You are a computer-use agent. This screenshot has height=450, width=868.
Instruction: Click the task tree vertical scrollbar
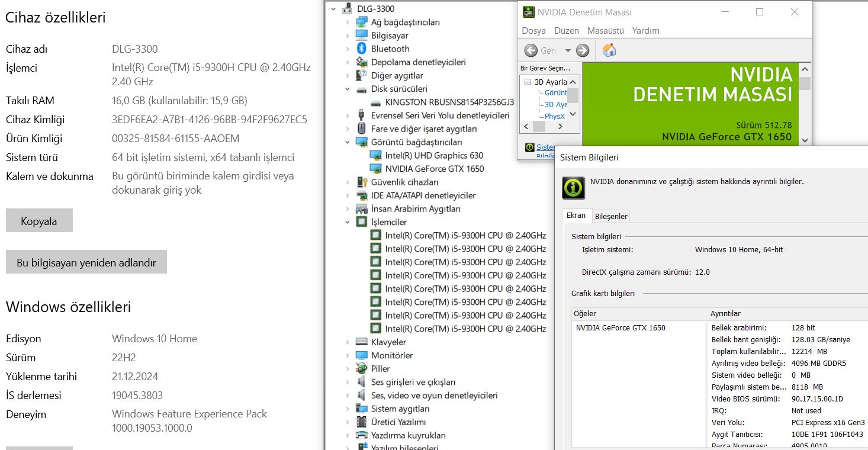[x=573, y=98]
